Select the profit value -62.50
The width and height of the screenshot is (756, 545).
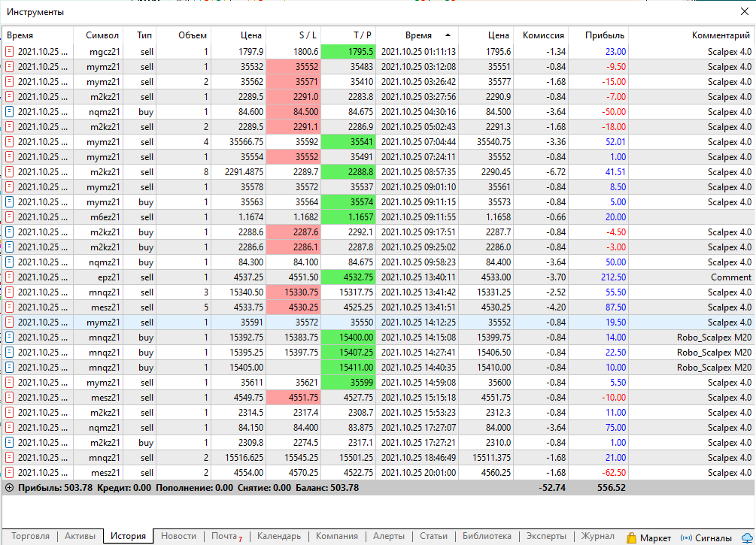(x=615, y=473)
